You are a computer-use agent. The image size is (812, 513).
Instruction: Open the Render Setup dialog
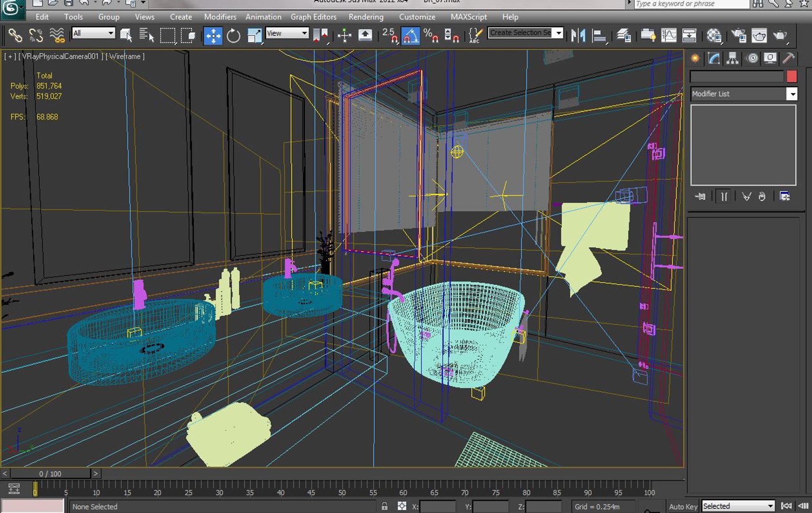coord(738,35)
